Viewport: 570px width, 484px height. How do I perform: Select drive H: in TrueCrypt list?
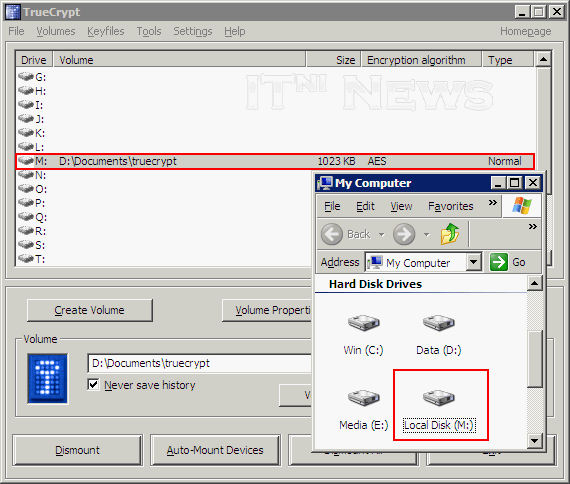(32, 91)
